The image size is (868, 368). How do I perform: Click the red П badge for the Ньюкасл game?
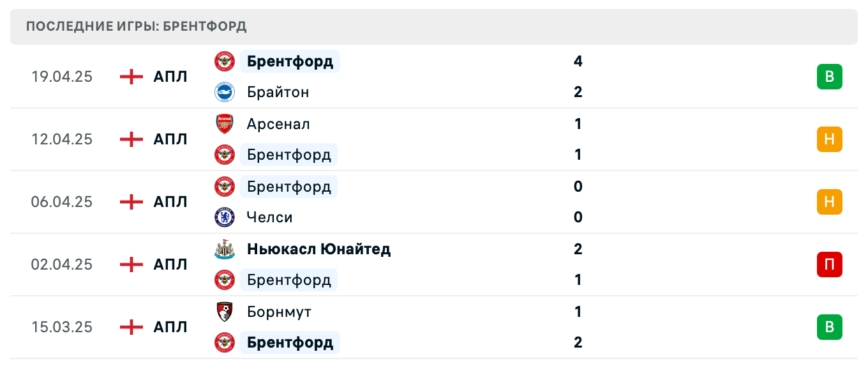tap(830, 264)
